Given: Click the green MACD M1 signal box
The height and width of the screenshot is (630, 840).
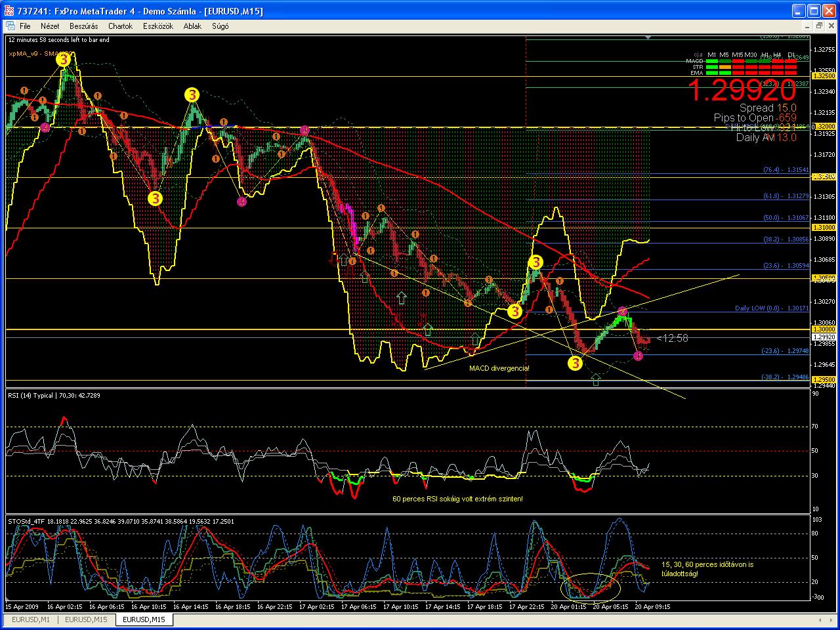Looking at the screenshot, I should click(x=712, y=61).
